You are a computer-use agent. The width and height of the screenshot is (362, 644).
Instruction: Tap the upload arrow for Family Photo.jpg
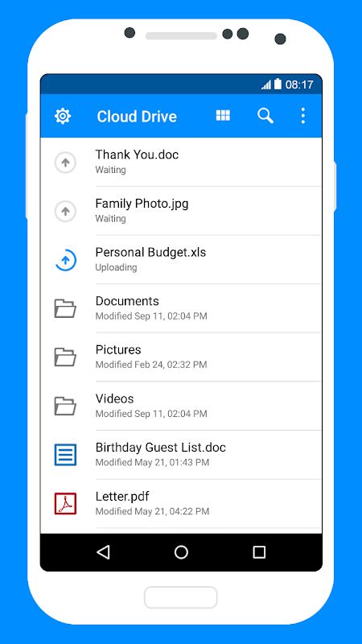coord(65,212)
